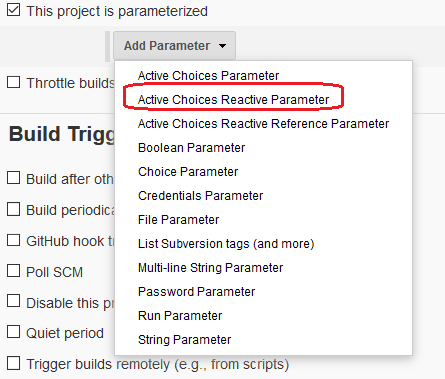The height and width of the screenshot is (379, 445).
Task: Check Trigger builds remotely option
Action: pos(13,363)
